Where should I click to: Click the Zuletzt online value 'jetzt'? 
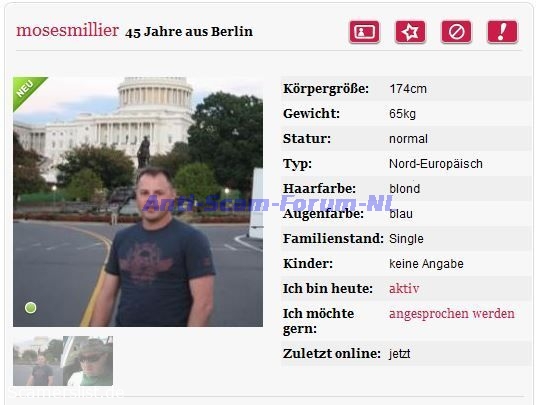[x=399, y=353]
